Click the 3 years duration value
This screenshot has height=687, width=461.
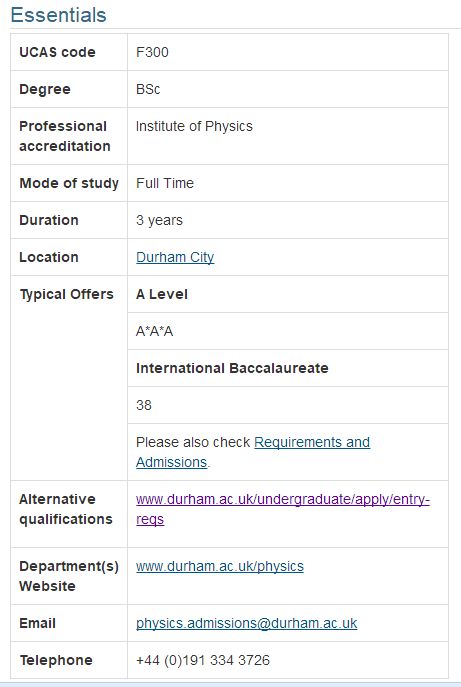(159, 220)
